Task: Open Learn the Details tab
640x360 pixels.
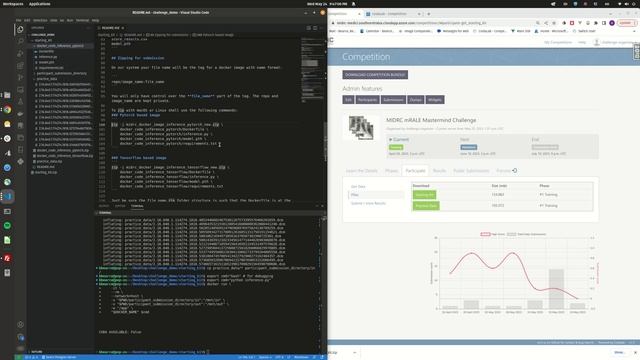Action: (362, 171)
